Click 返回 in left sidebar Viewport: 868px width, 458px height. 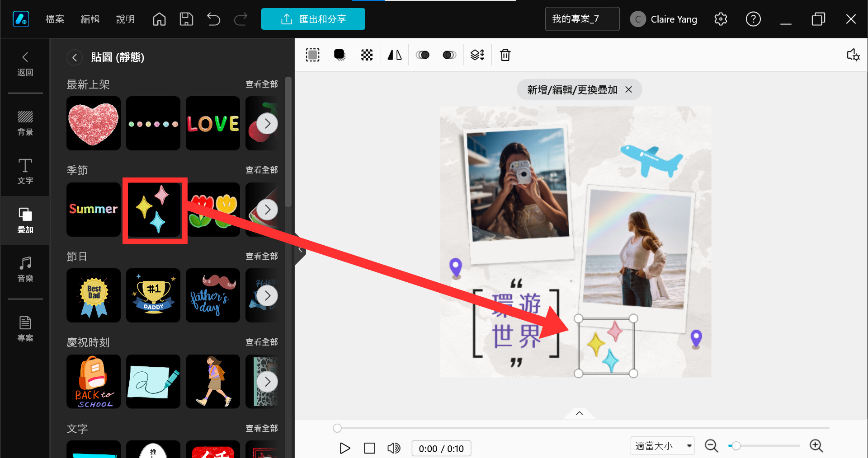25,64
